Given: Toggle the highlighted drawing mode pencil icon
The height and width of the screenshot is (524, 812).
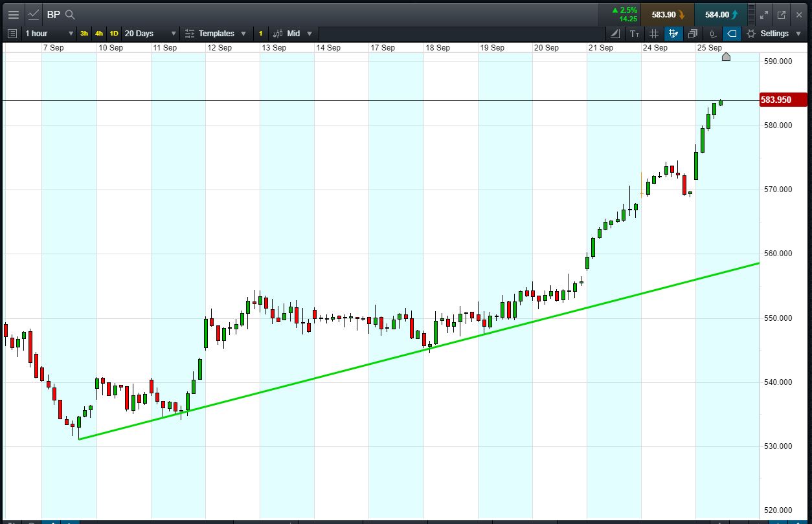Looking at the screenshot, I should click(x=673, y=34).
